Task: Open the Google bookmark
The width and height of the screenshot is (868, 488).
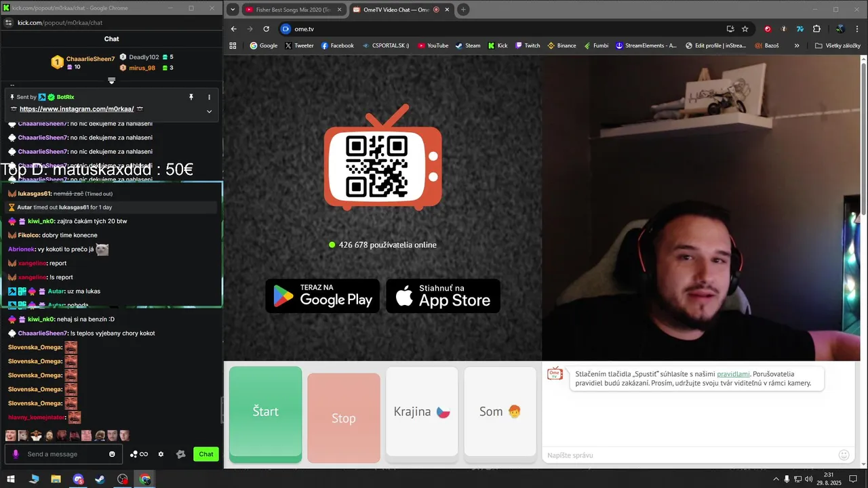Action: [264, 45]
